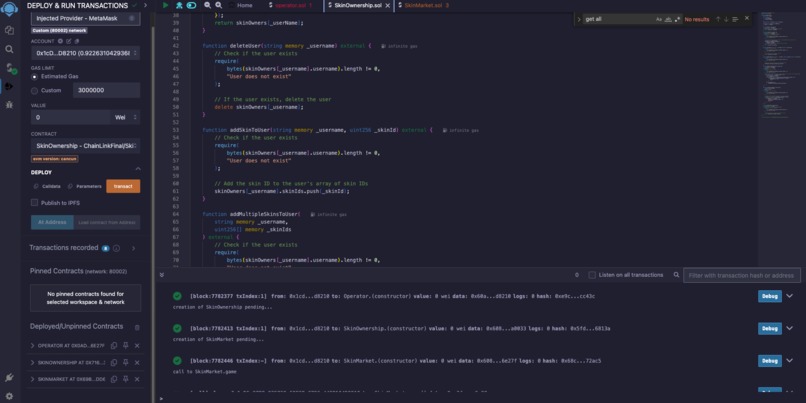Open the environment Injected Provider dropdown

(85, 18)
